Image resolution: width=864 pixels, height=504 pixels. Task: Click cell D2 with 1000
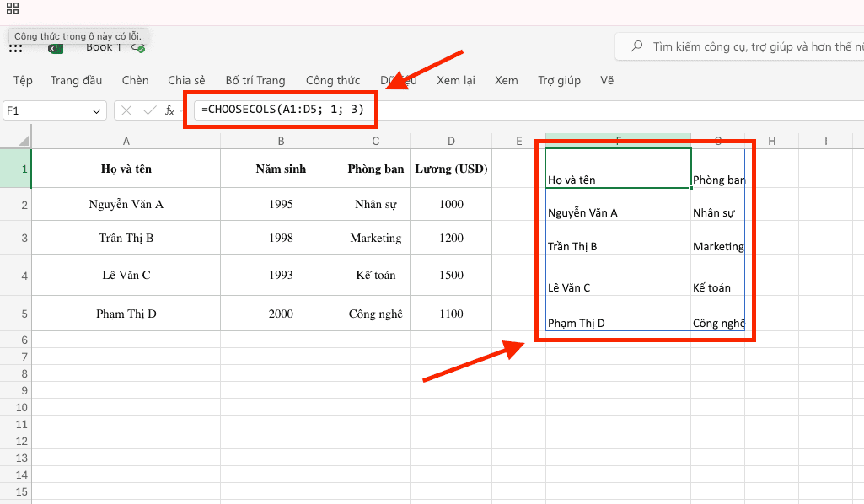coord(451,204)
